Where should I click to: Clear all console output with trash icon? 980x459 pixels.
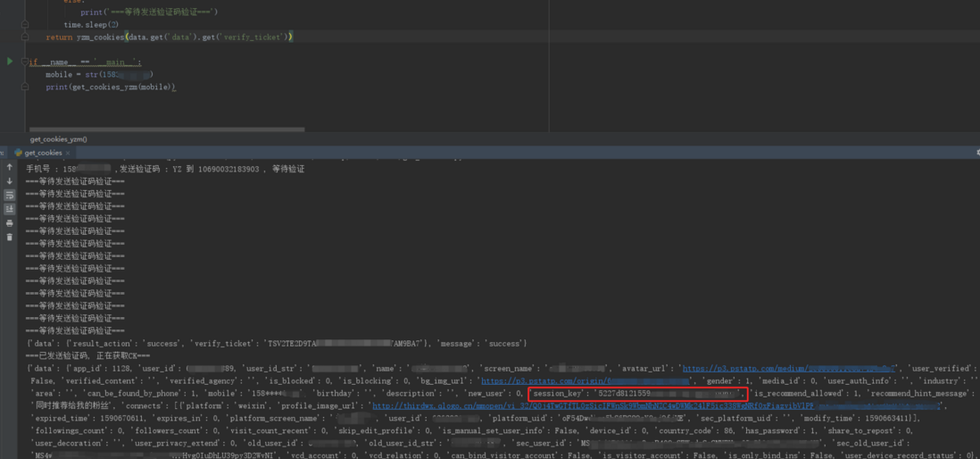tap(10, 237)
